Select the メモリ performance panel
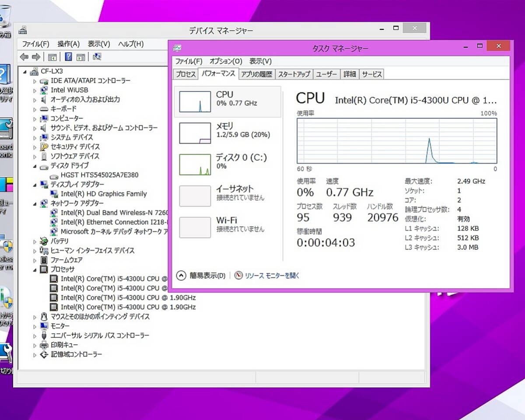The image size is (525, 420). pyautogui.click(x=227, y=133)
